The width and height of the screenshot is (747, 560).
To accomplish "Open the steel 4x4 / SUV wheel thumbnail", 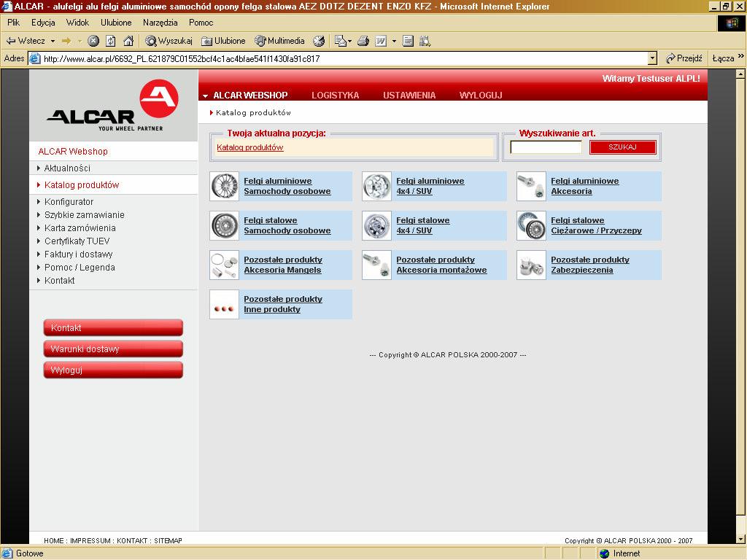I will pos(377,226).
